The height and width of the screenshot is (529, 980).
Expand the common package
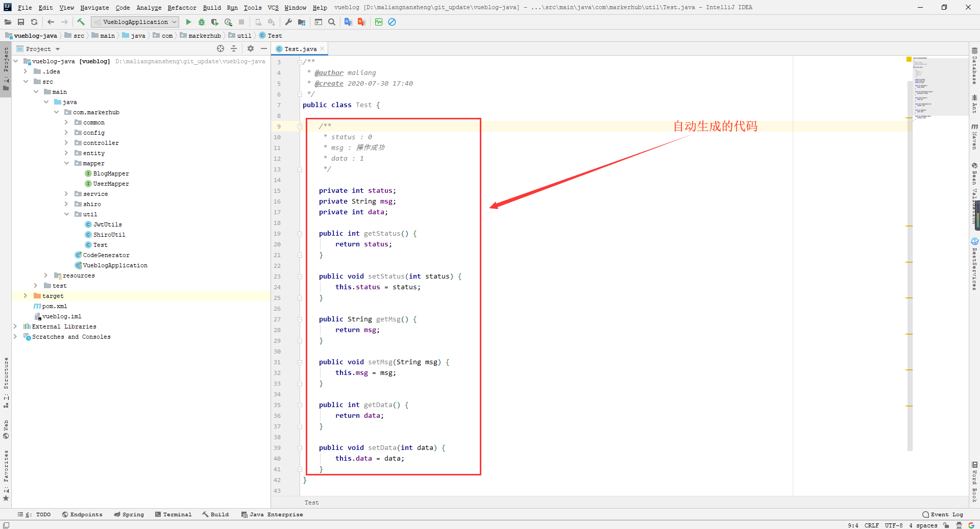tap(66, 122)
